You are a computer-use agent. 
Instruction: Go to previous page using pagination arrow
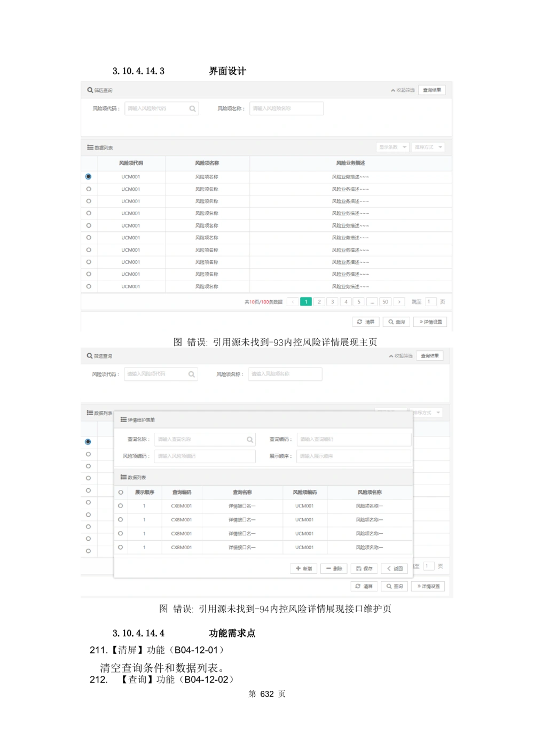click(293, 302)
